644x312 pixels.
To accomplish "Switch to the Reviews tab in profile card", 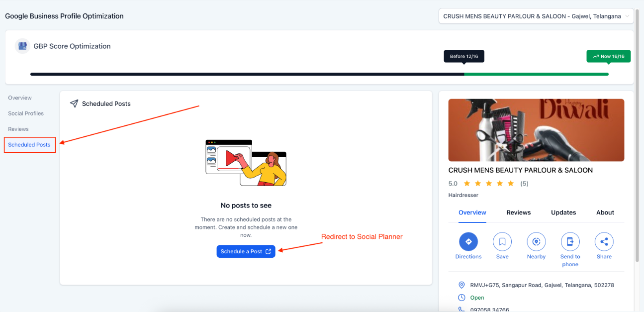I will tap(519, 212).
